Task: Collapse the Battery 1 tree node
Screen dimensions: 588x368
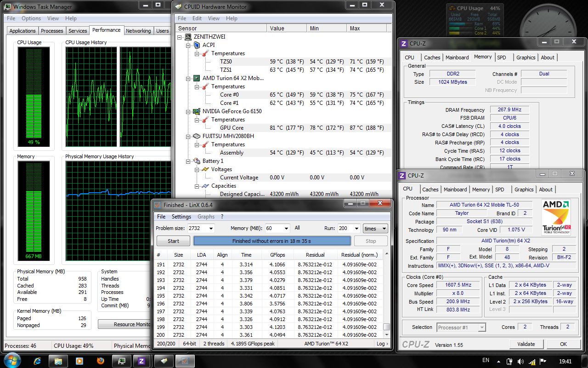Action: coord(188,161)
